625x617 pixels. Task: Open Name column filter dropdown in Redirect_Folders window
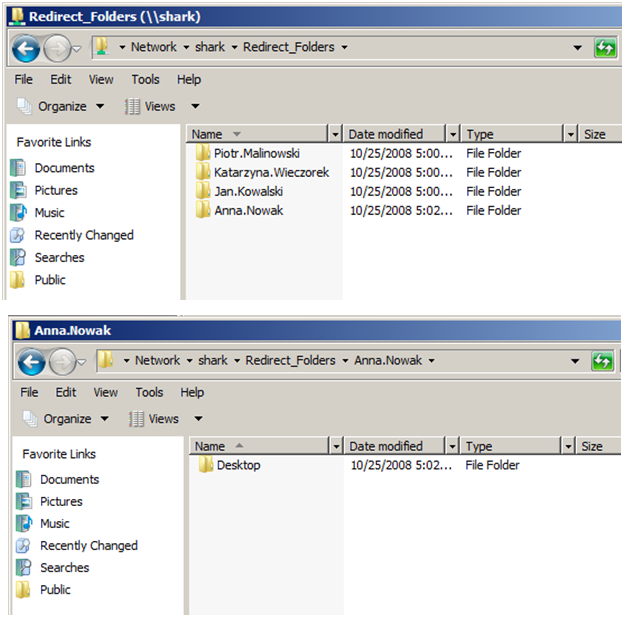tap(335, 134)
